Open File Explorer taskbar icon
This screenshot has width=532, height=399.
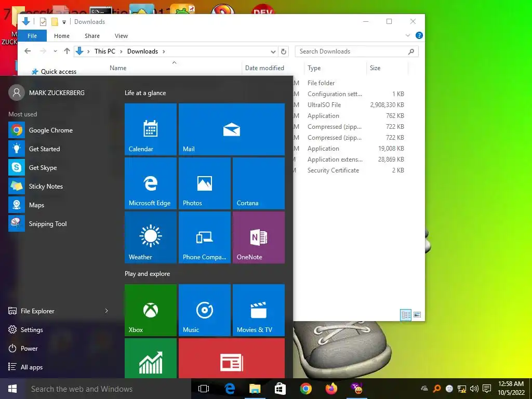(x=255, y=389)
